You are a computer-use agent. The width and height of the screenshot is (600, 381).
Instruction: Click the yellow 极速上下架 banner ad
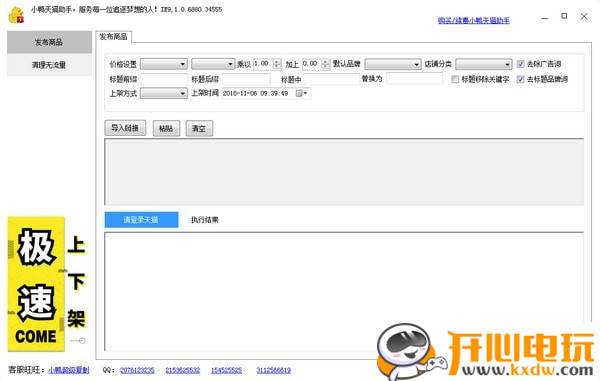[47, 284]
